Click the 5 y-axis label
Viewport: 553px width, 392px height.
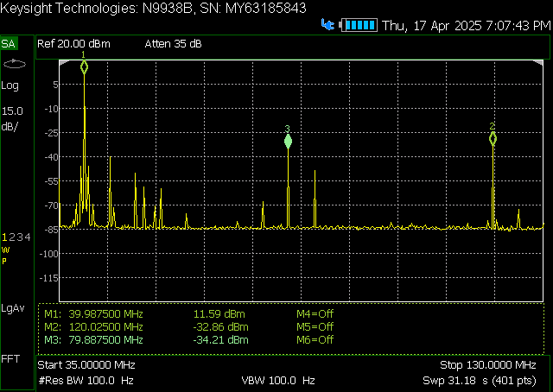point(55,85)
